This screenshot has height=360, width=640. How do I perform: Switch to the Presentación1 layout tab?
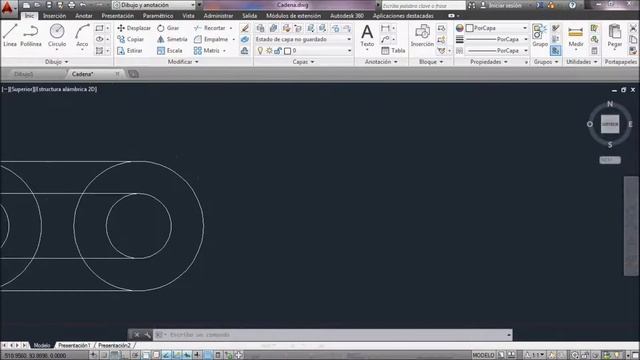[x=74, y=345]
